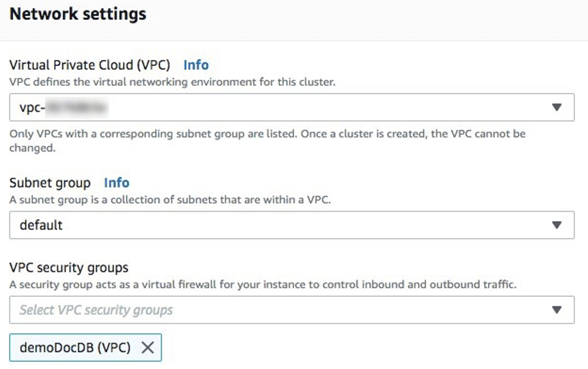588x369 pixels.
Task: Click the Subnet group dropdown arrow icon
Action: click(x=556, y=225)
